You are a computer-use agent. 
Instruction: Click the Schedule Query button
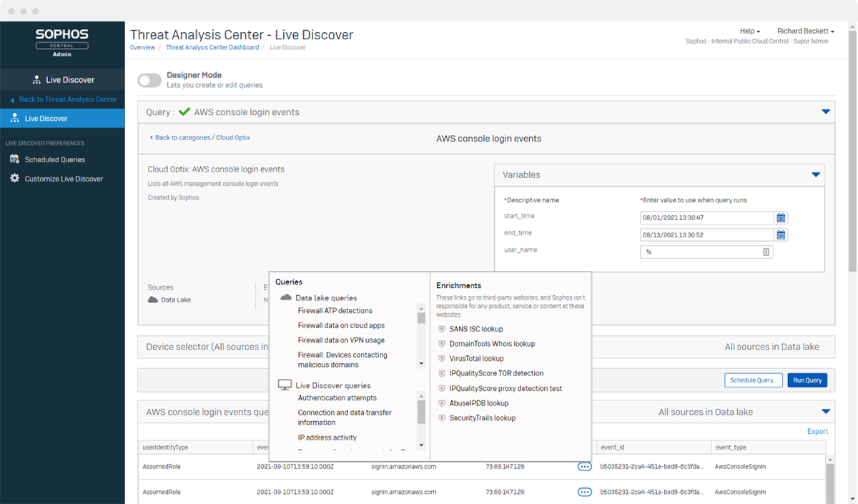[x=754, y=380]
